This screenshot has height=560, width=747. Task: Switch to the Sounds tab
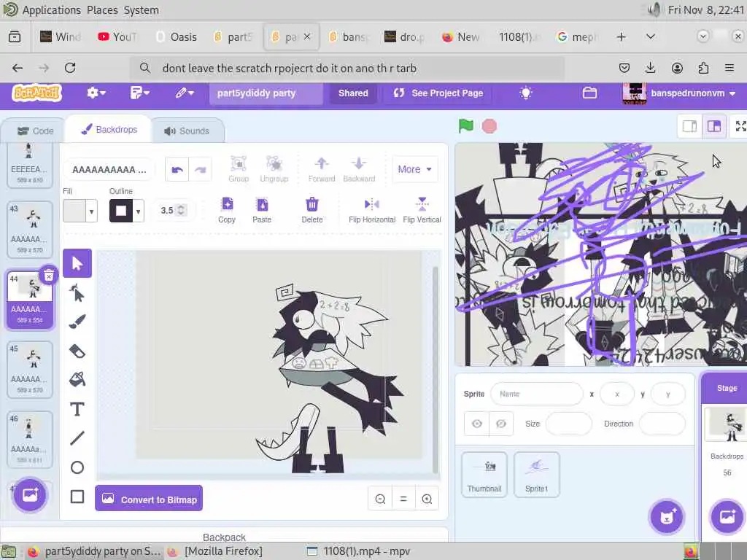coord(187,131)
